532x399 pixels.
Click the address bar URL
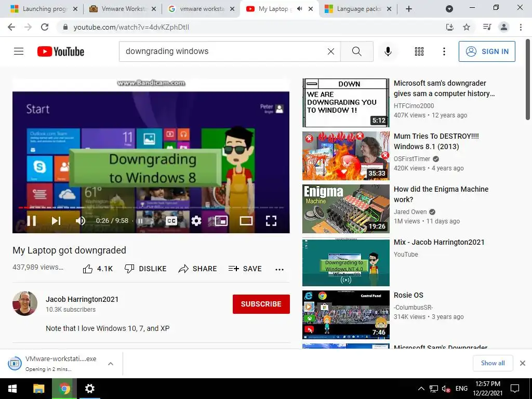(131, 27)
